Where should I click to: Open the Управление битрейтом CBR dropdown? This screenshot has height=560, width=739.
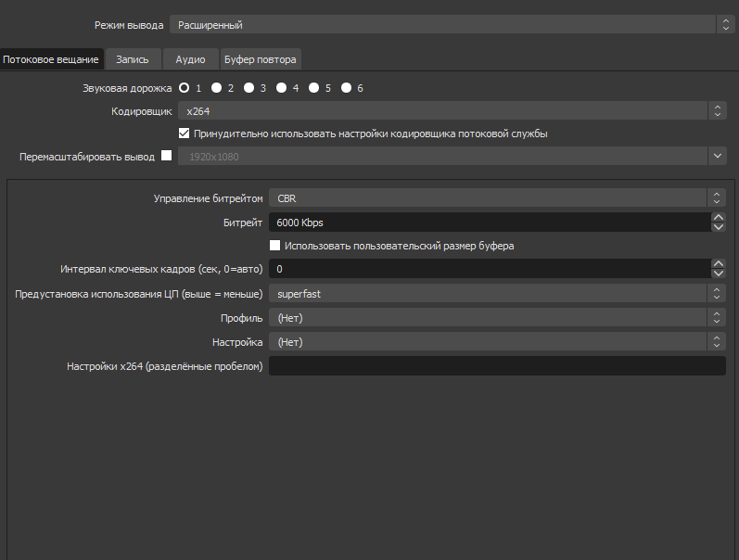pos(497,198)
